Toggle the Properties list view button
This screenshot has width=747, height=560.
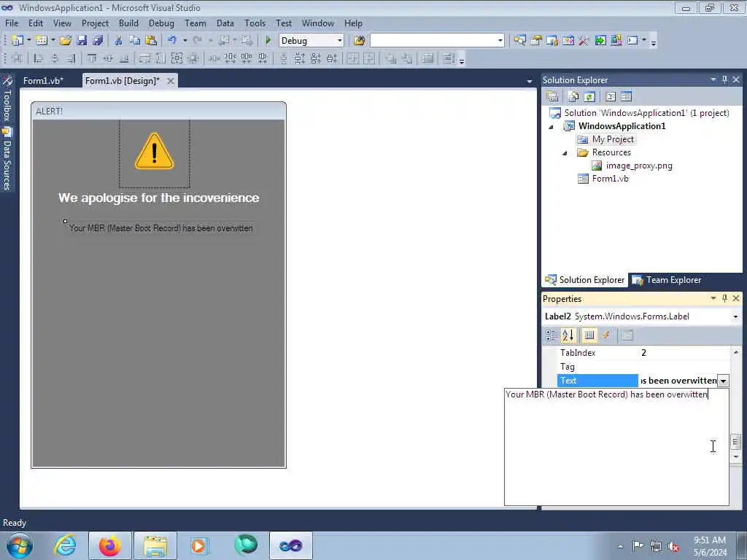pos(589,335)
